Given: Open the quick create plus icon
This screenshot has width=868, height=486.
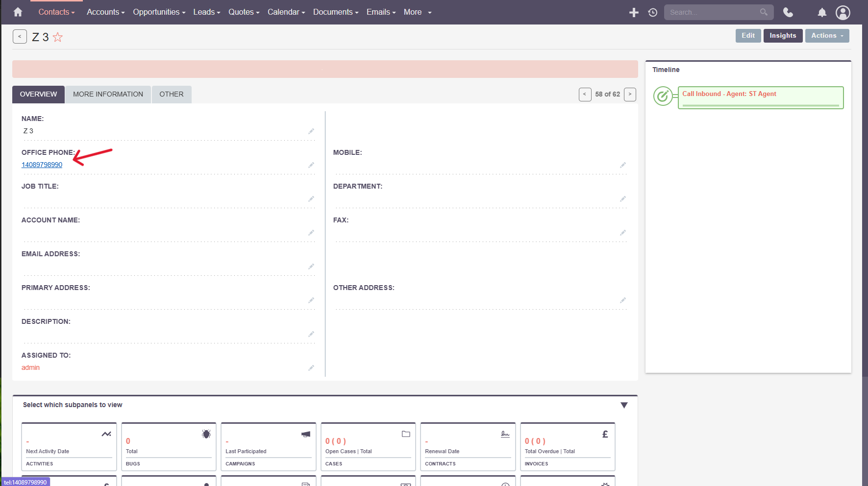Looking at the screenshot, I should click(634, 12).
